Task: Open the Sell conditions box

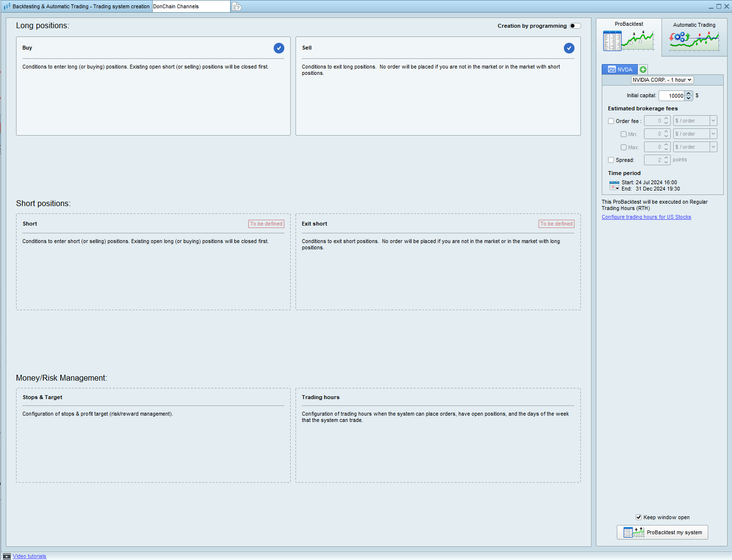Action: pos(438,86)
